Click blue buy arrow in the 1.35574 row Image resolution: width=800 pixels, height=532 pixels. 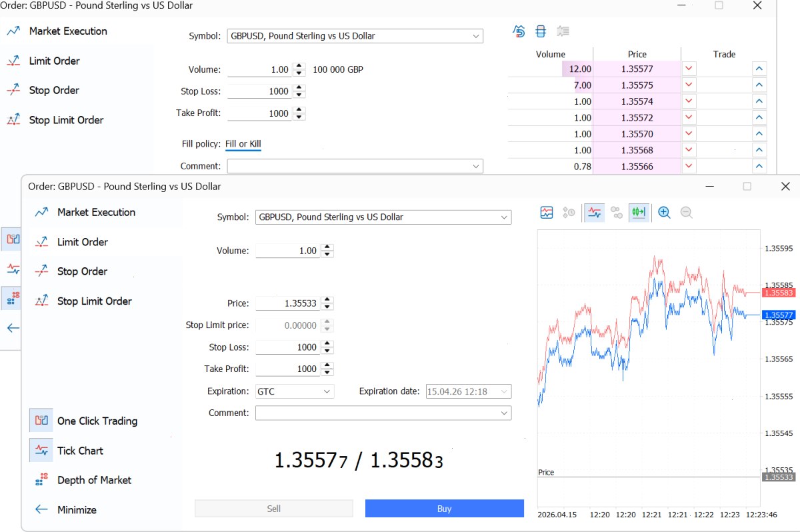(759, 101)
